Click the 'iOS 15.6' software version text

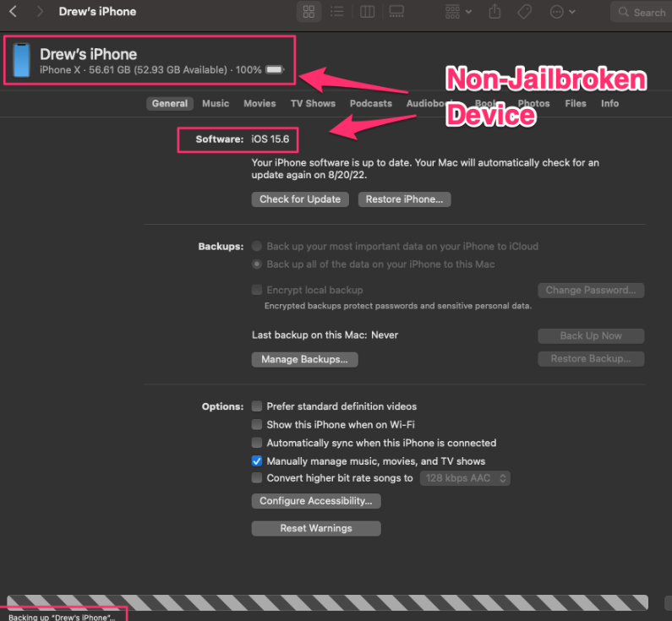(270, 139)
